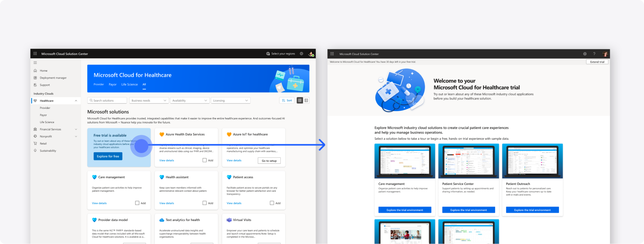Explore trial environment for Patient Outreach
Viewport: 644px width, 244px height.
click(x=532, y=210)
